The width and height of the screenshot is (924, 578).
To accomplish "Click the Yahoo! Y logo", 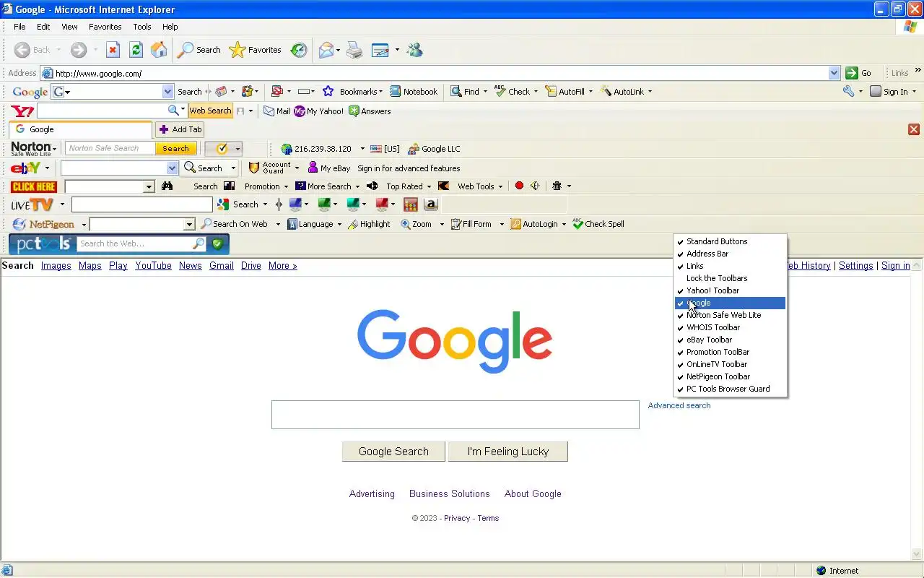I will 22,111.
